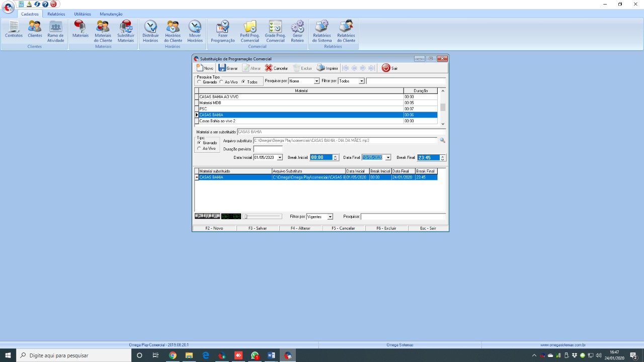Click the Gravar floppy disk icon
The width and height of the screenshot is (644, 362).
222,68
